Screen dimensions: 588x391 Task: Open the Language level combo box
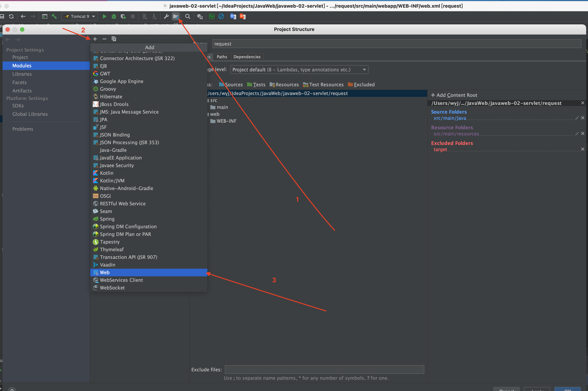[x=299, y=70]
